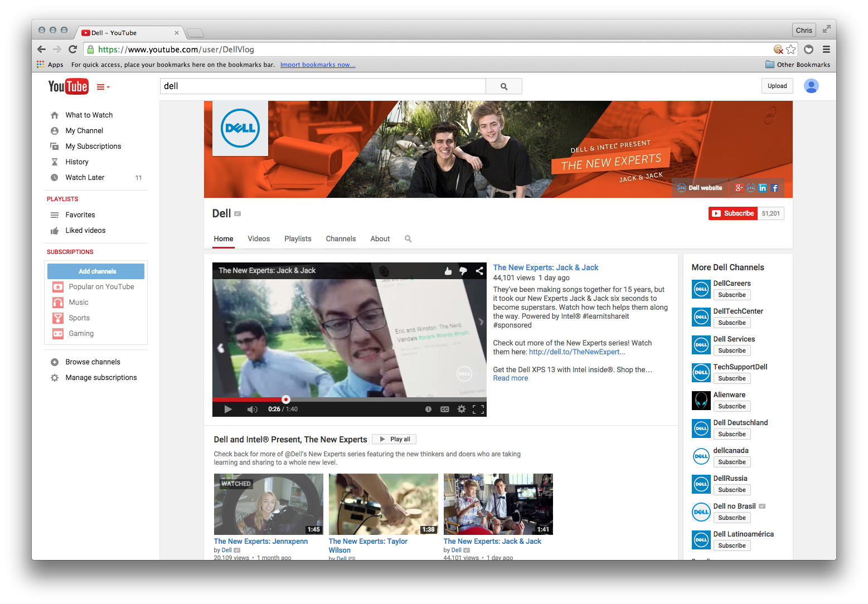Open History in sidebar
The height and width of the screenshot is (604, 868).
tap(77, 162)
